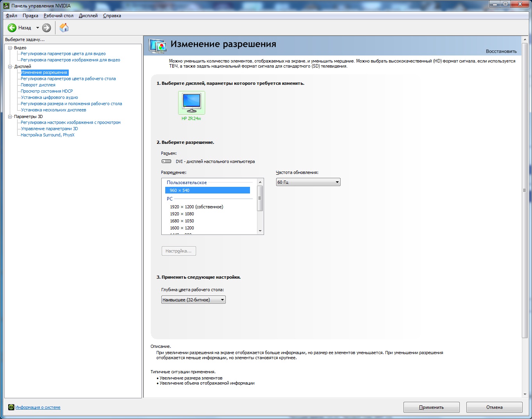Open the Информация о системе link
The width and height of the screenshot is (532, 419).
(x=38, y=407)
